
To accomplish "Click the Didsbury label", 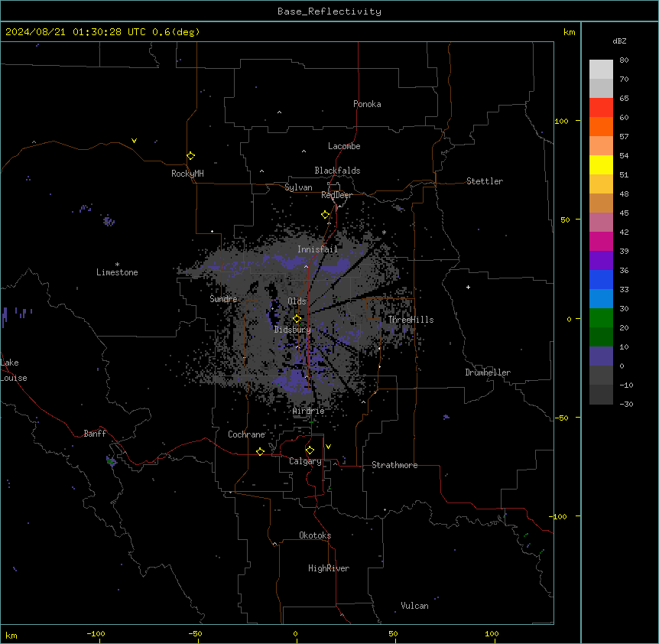I will coord(293,330).
